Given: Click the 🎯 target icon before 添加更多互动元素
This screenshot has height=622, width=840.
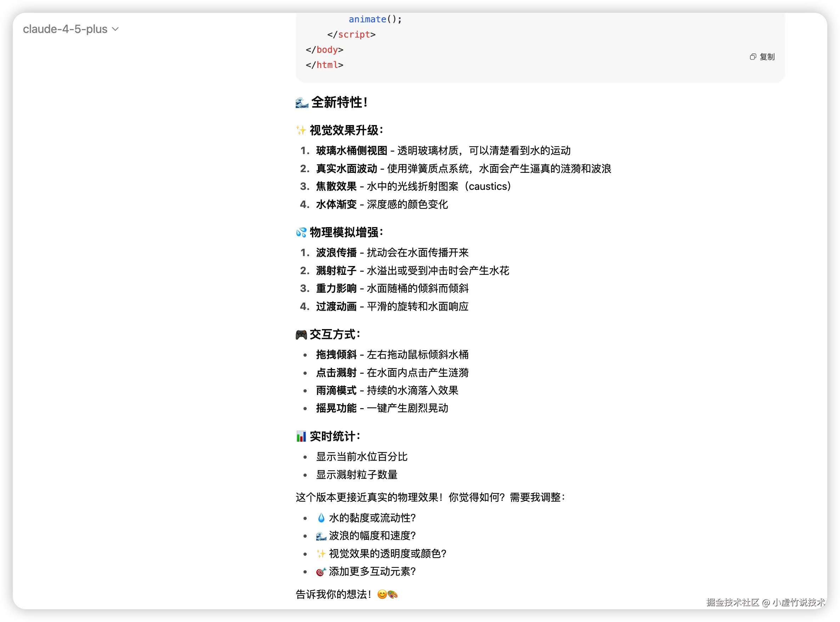Looking at the screenshot, I should click(x=320, y=572).
